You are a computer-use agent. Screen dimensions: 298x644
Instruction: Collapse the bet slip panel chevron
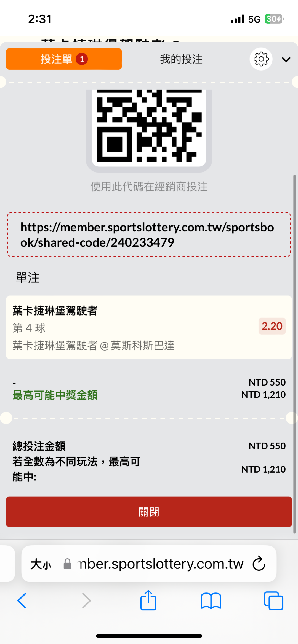(286, 59)
